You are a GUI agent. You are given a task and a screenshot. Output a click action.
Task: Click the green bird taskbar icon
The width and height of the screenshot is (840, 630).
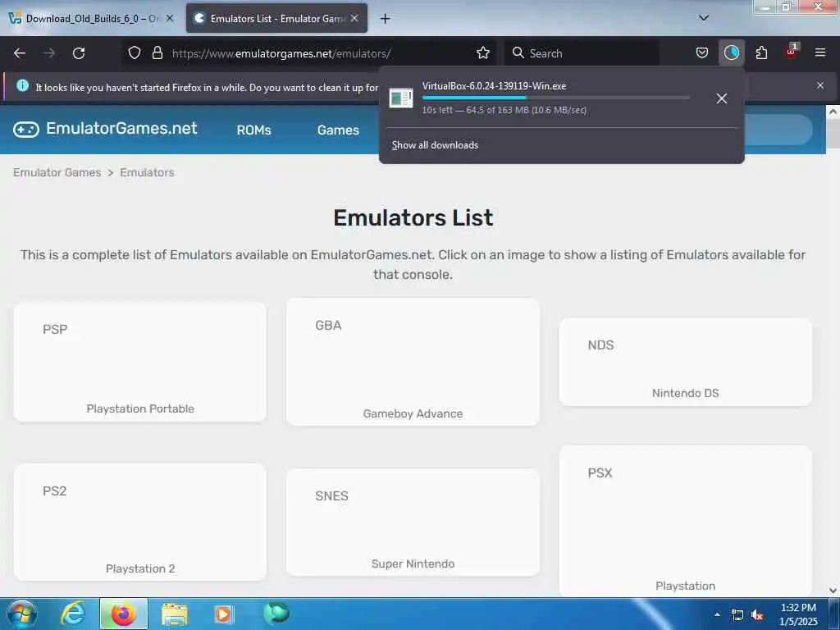coord(276,613)
